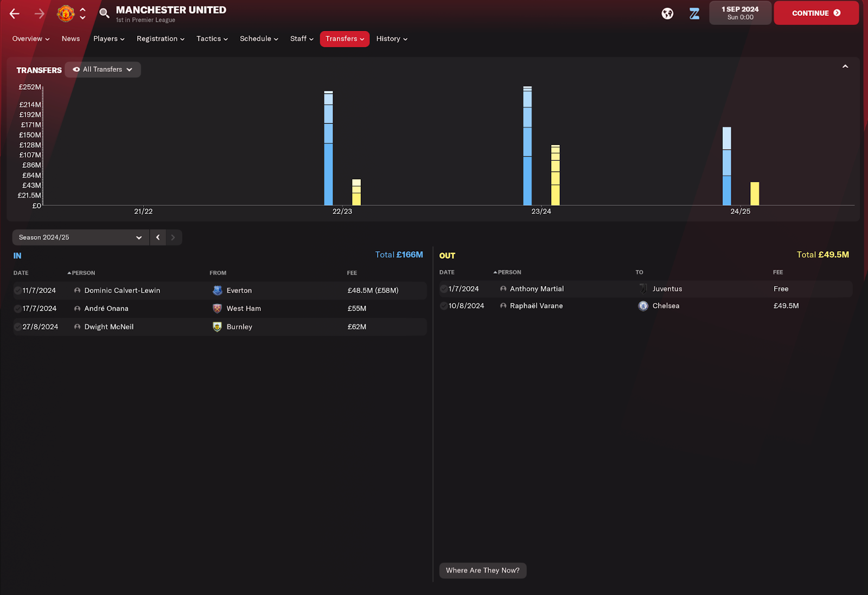Sort outgoing transfers by To column
This screenshot has height=595, width=868.
pos(640,273)
